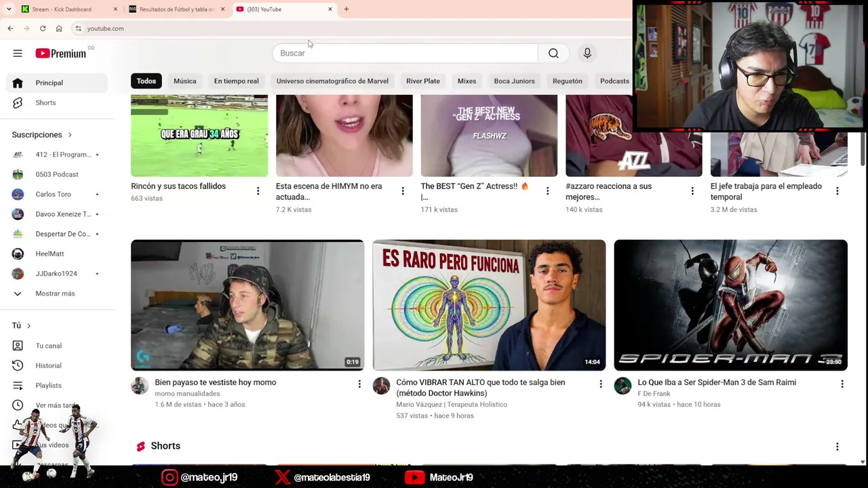Open JJDarko1924 subscription

click(58, 273)
